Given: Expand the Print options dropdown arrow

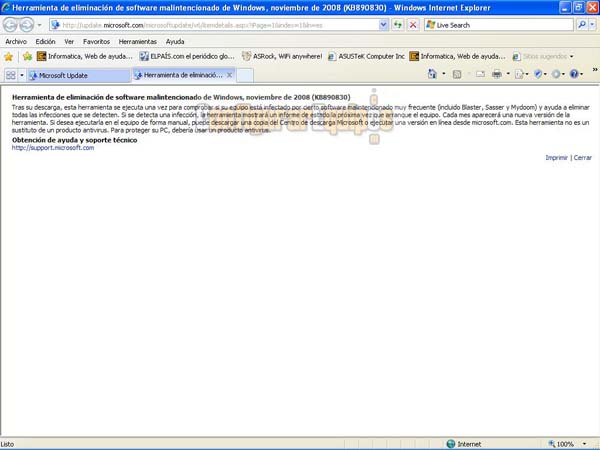Looking at the screenshot, I should (508, 74).
